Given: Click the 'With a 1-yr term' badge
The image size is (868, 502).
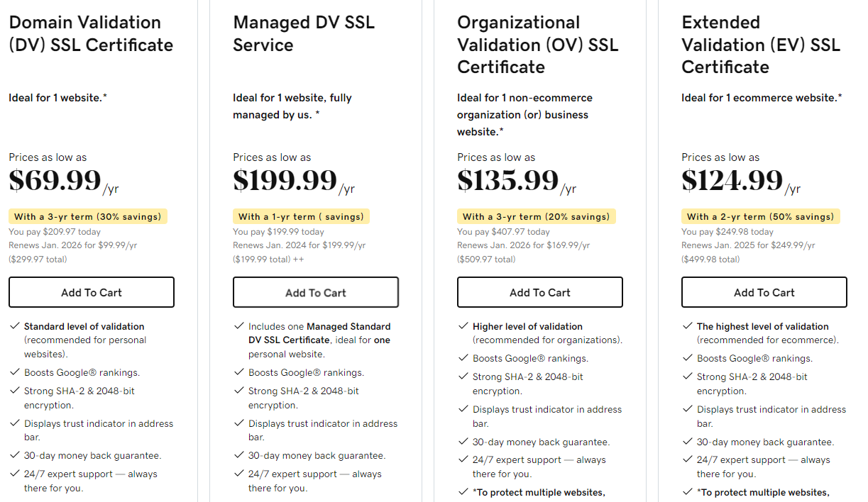Looking at the screenshot, I should pos(302,217).
